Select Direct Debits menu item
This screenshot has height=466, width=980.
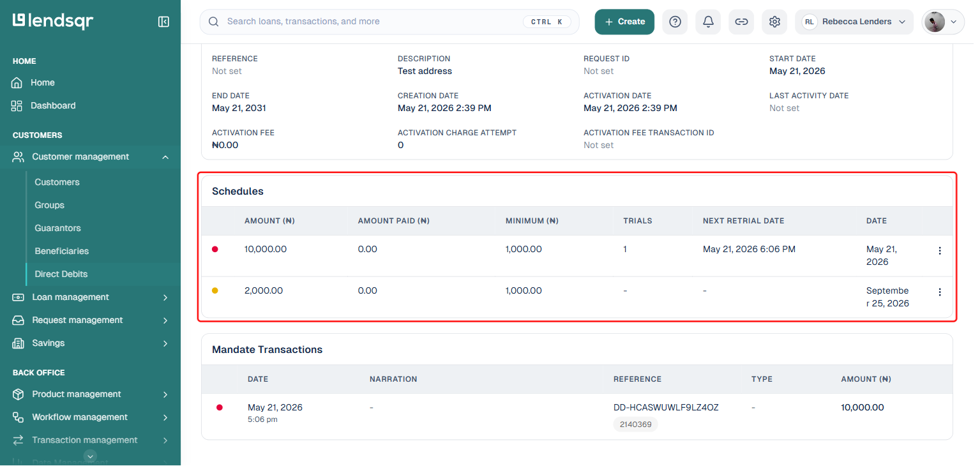[x=61, y=274]
